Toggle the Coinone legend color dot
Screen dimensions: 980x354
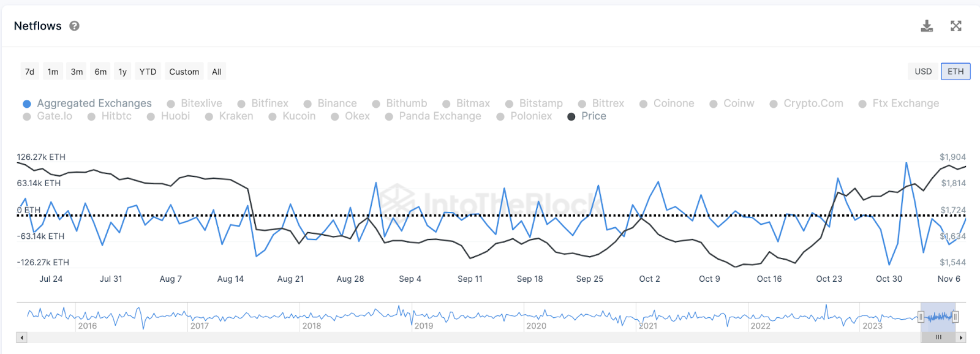tap(643, 104)
